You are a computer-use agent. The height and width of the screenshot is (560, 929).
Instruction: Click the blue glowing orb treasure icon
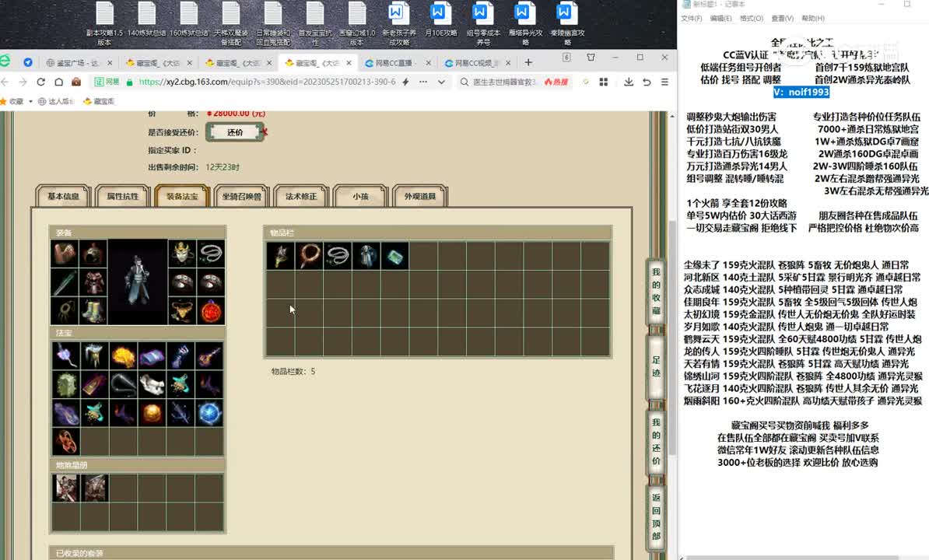[209, 412]
